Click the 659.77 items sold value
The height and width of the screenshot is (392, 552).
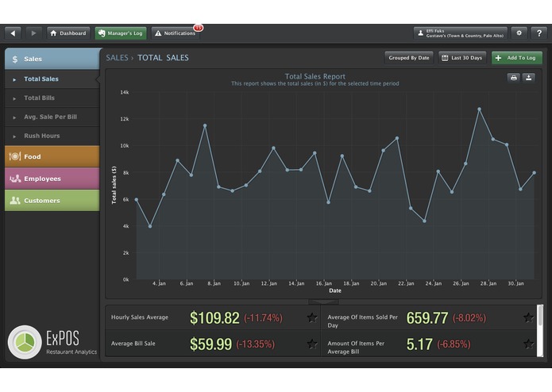click(427, 318)
